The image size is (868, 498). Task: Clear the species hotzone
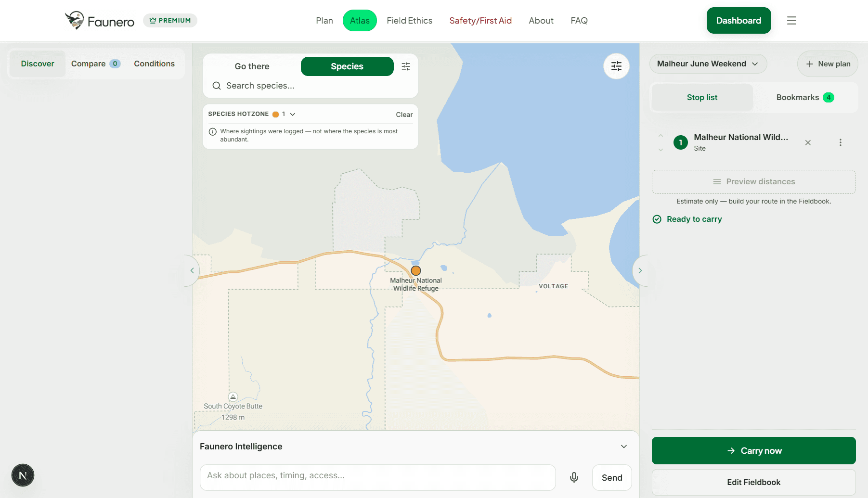[x=404, y=115]
